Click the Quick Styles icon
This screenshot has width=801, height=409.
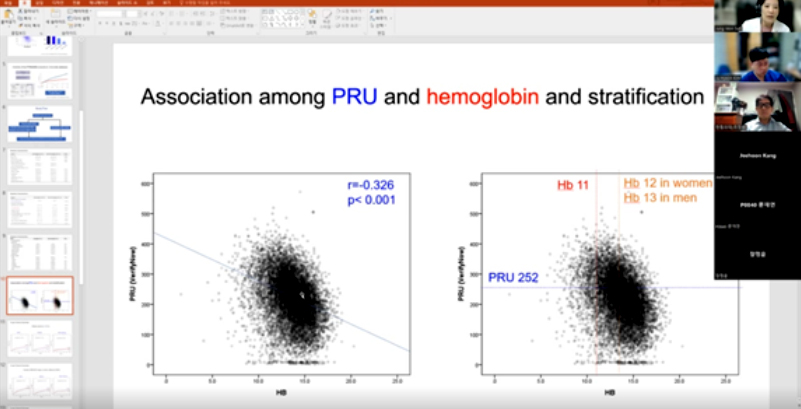point(327,17)
